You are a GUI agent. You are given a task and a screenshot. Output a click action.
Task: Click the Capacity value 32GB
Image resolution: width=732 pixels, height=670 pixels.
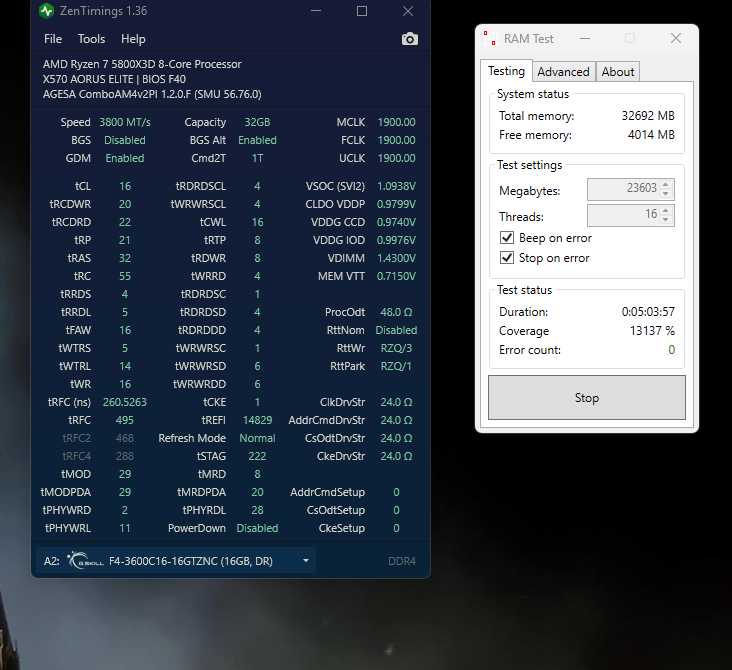257,122
